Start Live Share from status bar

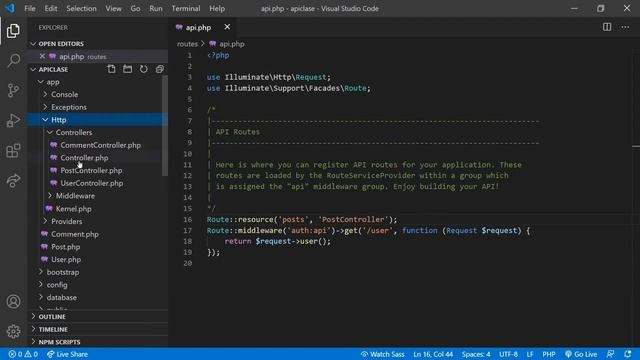(x=67, y=354)
